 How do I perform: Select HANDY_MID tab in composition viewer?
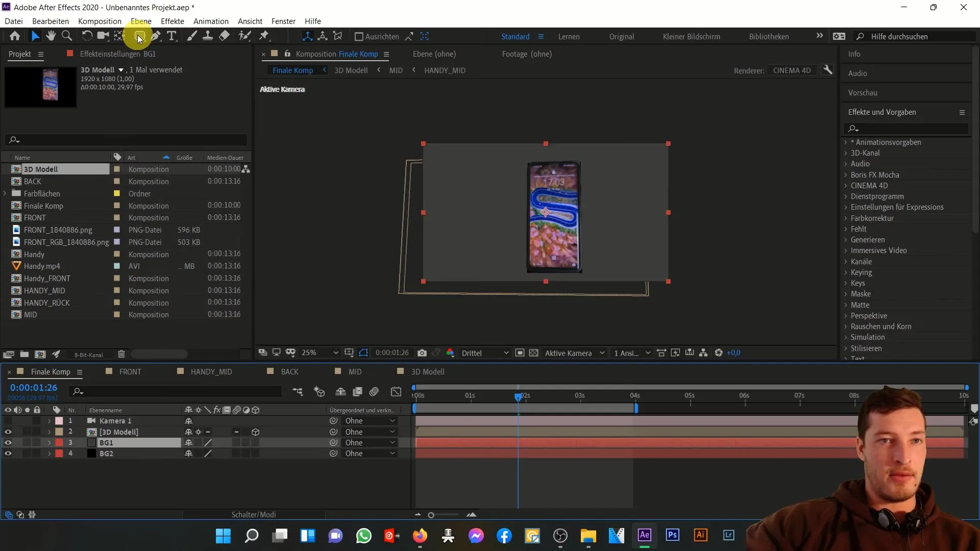445,70
